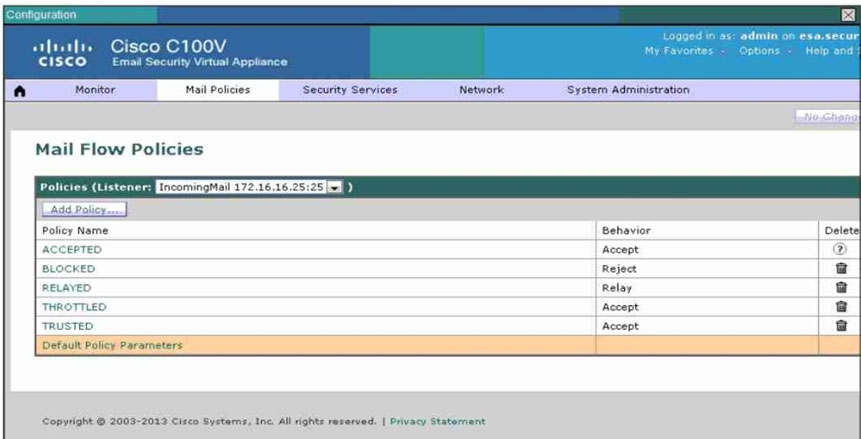861x439 pixels.
Task: Open the System Administration tab
Action: click(628, 90)
